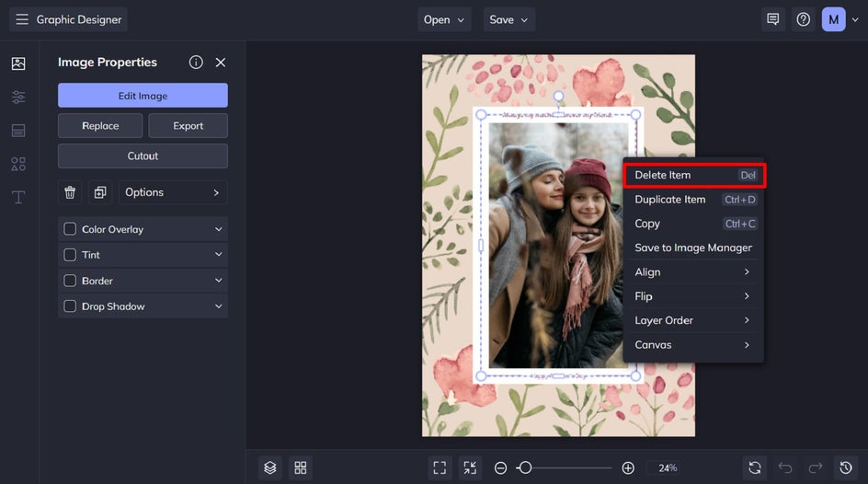This screenshot has height=484, width=868.
Task: Expand the Align submenu
Action: (693, 271)
